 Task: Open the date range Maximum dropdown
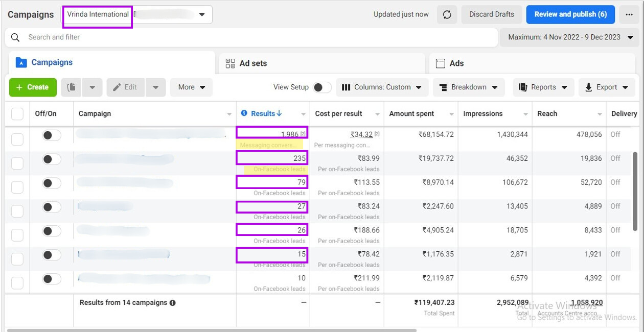pyautogui.click(x=570, y=37)
